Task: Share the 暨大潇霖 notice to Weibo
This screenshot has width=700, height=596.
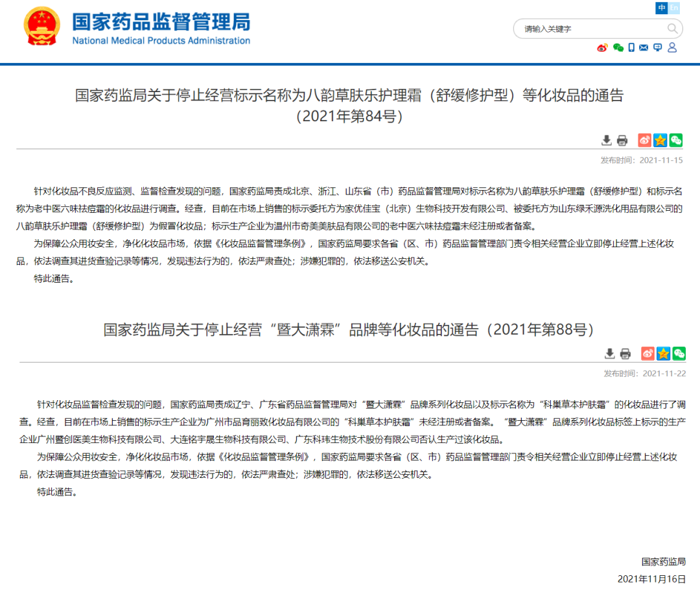Action: (647, 353)
